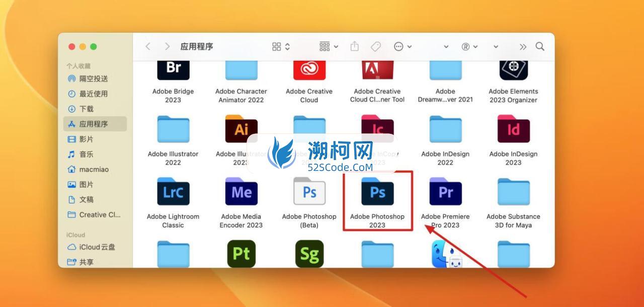Image resolution: width=644 pixels, height=307 pixels.
Task: Select 下载 in the sidebar
Action: pos(95,109)
